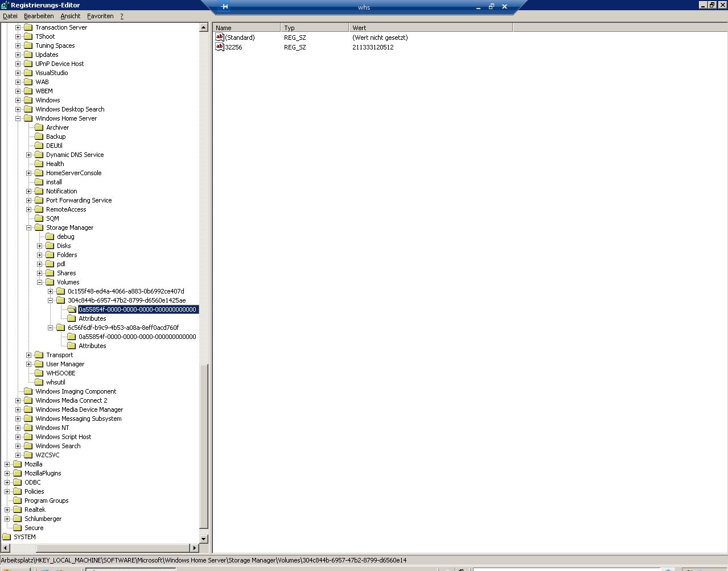The image size is (728, 571).
Task: Collapse the Volumes key
Action: [39, 282]
